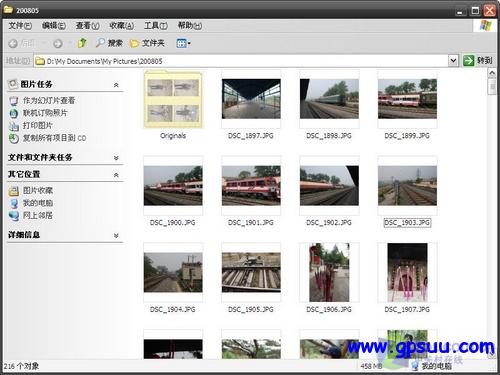Viewport: 500px width, 375px height.
Task: Select the DSC_1906.JPG thumbnail
Action: [x=329, y=272]
